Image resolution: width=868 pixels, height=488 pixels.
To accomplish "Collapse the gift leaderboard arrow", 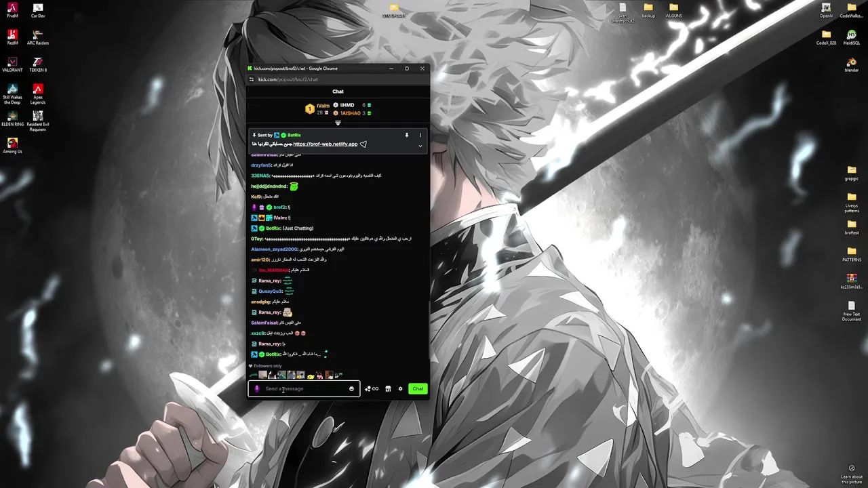I will coord(338,123).
